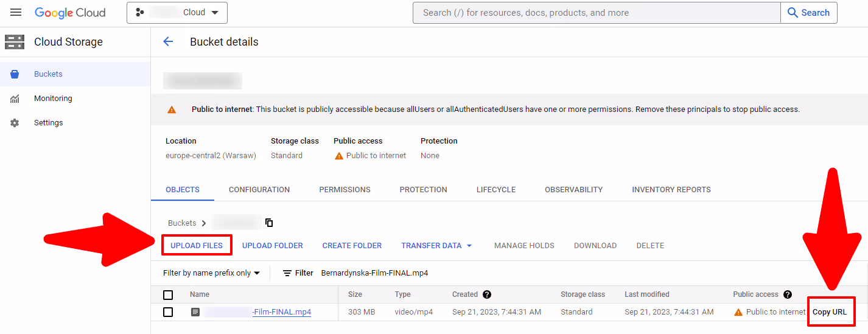Click the 303 MB size cell
This screenshot has height=334, width=868.
click(x=362, y=312)
